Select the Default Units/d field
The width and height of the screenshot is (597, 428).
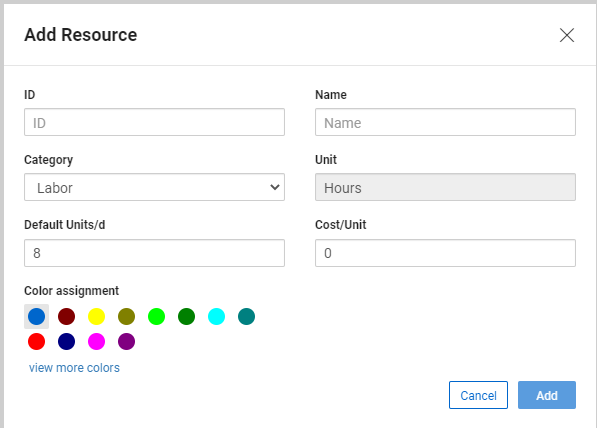pos(154,253)
